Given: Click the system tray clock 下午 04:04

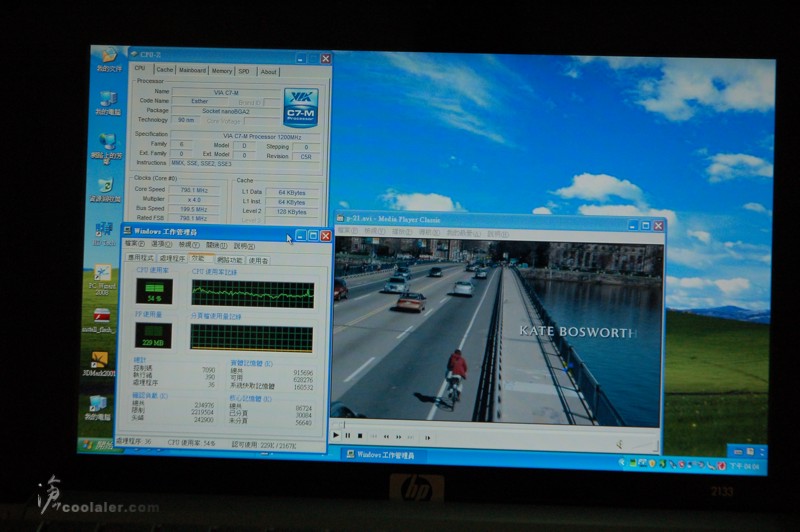Looking at the screenshot, I should pos(744,466).
